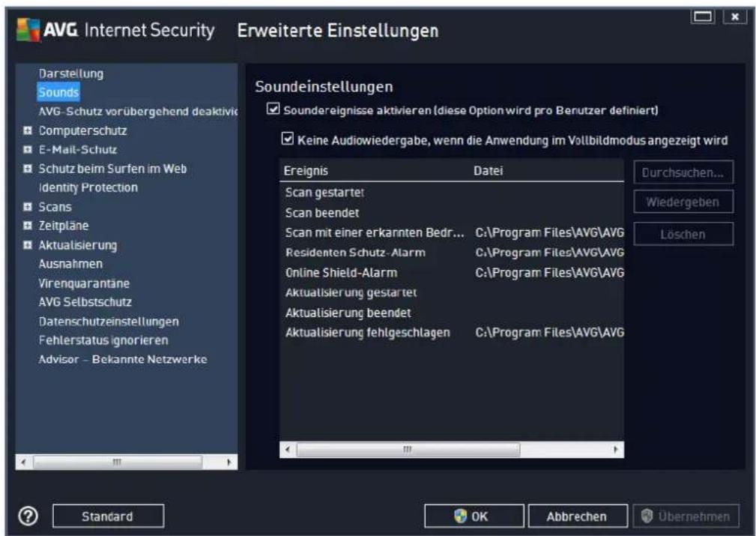Close the Erweiterte Einstellungen window

click(x=735, y=16)
